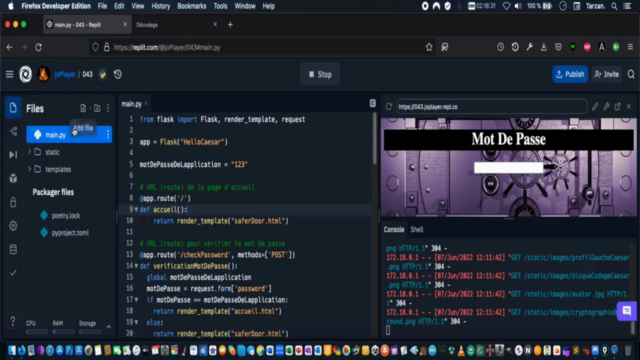Select the Files sidebar icon
This screenshot has width=640, height=360.
click(x=13, y=108)
